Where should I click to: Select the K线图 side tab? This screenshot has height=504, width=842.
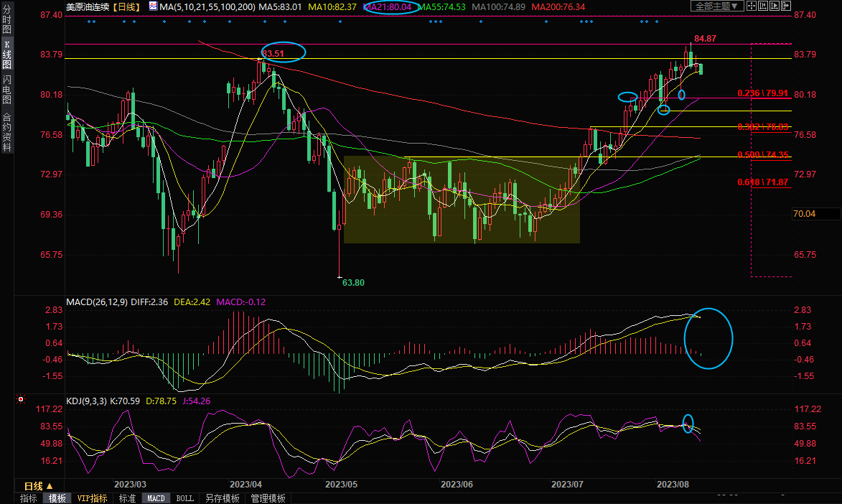pyautogui.click(x=6, y=54)
